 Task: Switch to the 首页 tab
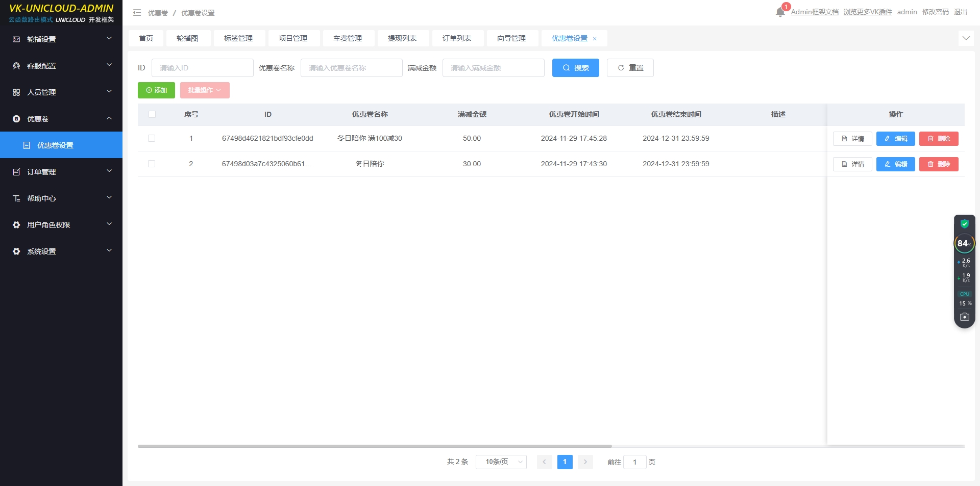click(x=146, y=39)
